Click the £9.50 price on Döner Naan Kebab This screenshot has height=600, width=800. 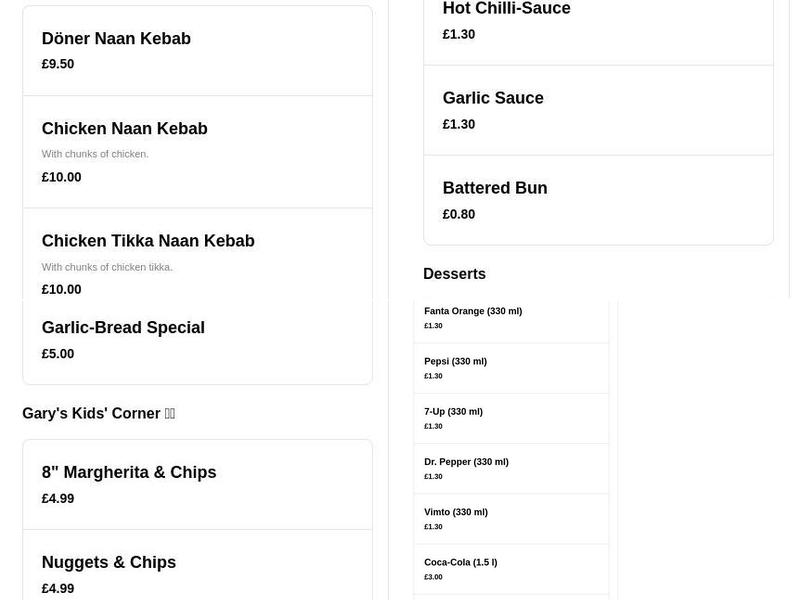tap(56, 64)
